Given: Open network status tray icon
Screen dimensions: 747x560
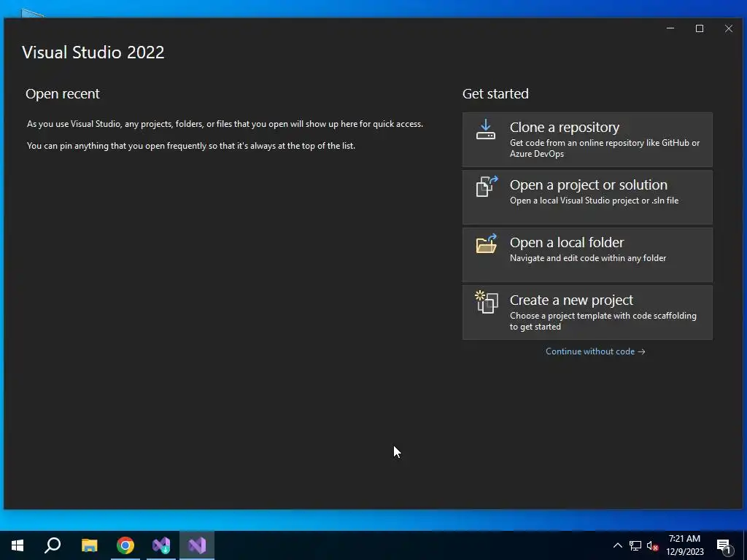Looking at the screenshot, I should pyautogui.click(x=635, y=545).
